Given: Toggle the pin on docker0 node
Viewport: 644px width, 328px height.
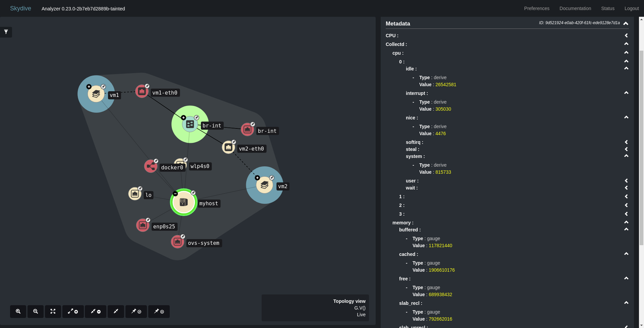Looking at the screenshot, I should 156,161.
